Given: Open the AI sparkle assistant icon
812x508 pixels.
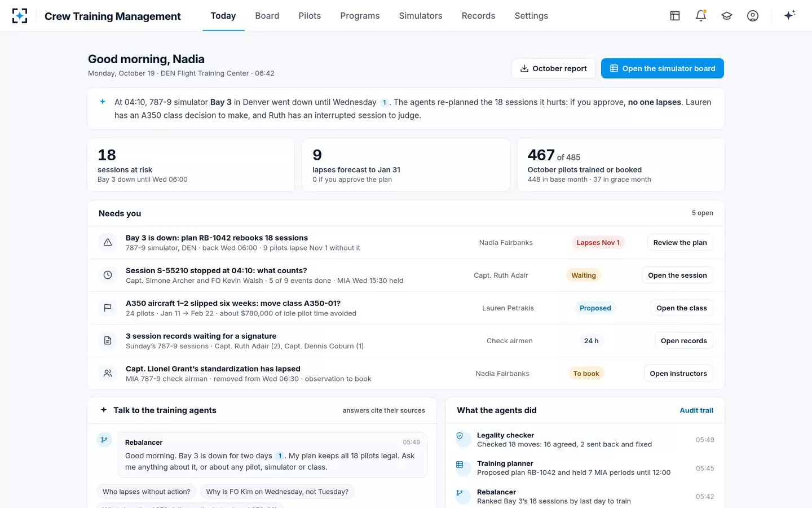Looking at the screenshot, I should [x=789, y=15].
